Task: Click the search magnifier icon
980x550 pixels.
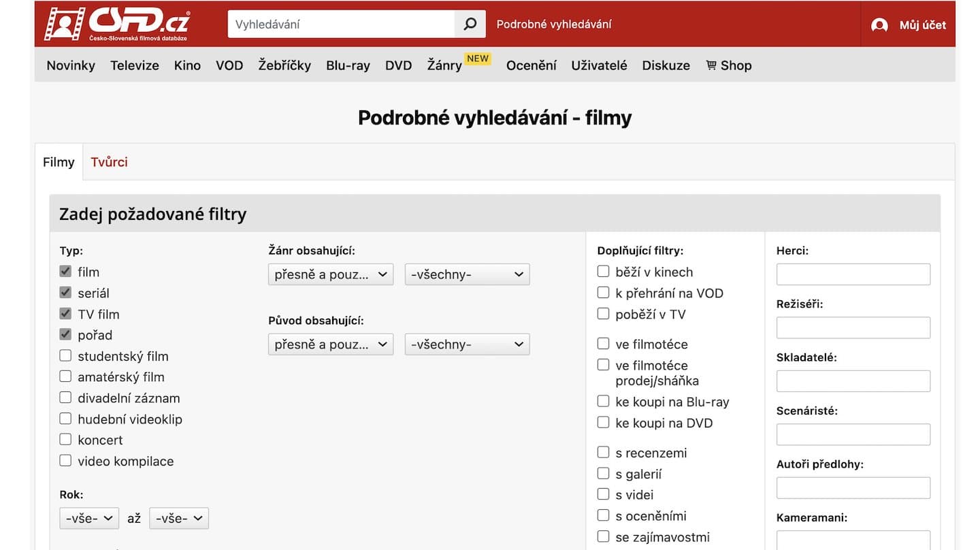Action: pyautogui.click(x=470, y=24)
